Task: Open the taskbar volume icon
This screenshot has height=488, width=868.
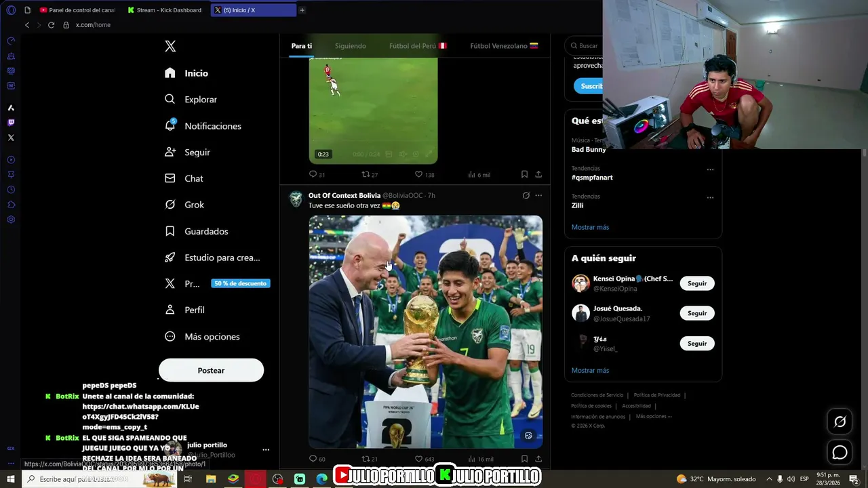Action: click(791, 479)
